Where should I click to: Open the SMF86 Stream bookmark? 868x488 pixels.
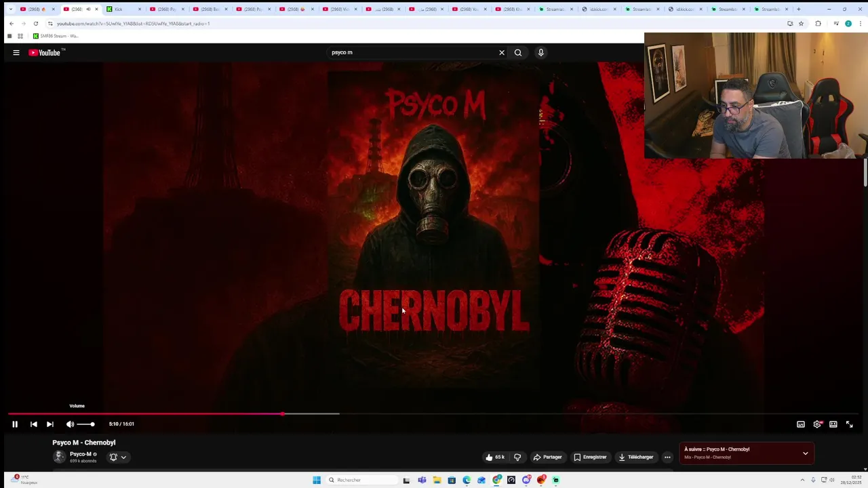[56, 36]
